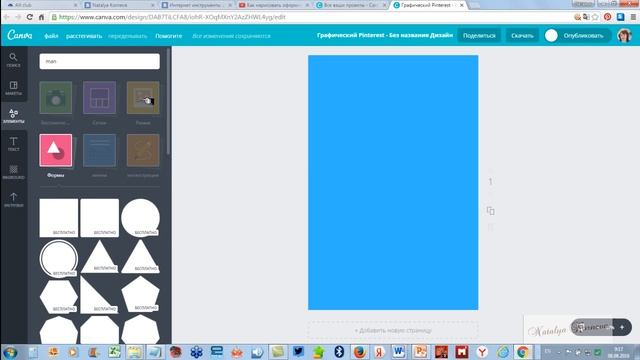The image size is (640, 360).
Task: Open the Help menu in Canva header
Action: tap(169, 36)
